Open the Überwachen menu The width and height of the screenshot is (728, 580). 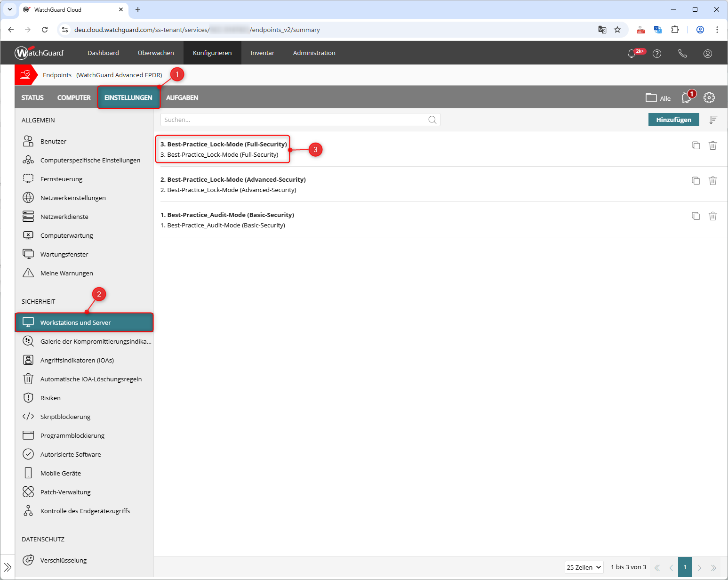[x=156, y=53]
